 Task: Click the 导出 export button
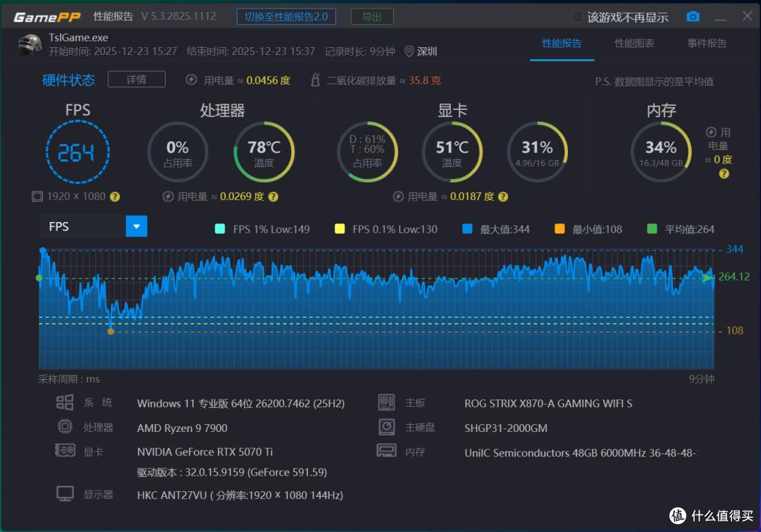[x=372, y=17]
